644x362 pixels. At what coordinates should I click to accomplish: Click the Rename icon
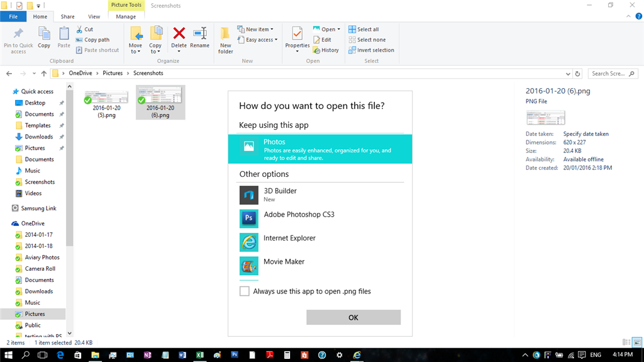(200, 33)
